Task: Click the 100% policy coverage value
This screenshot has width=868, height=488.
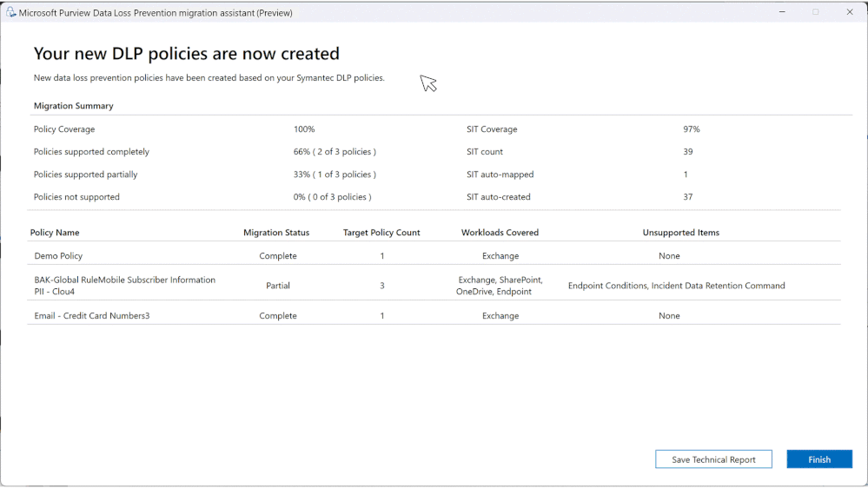Action: pyautogui.click(x=304, y=129)
